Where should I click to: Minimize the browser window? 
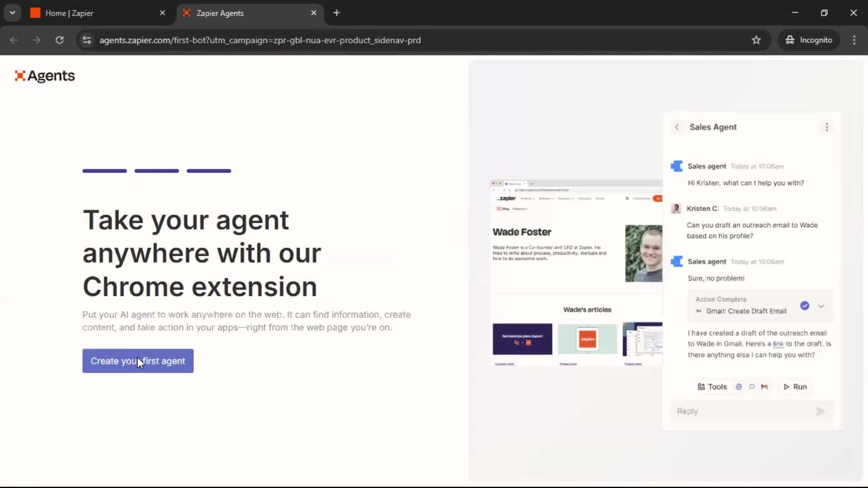[x=795, y=13]
